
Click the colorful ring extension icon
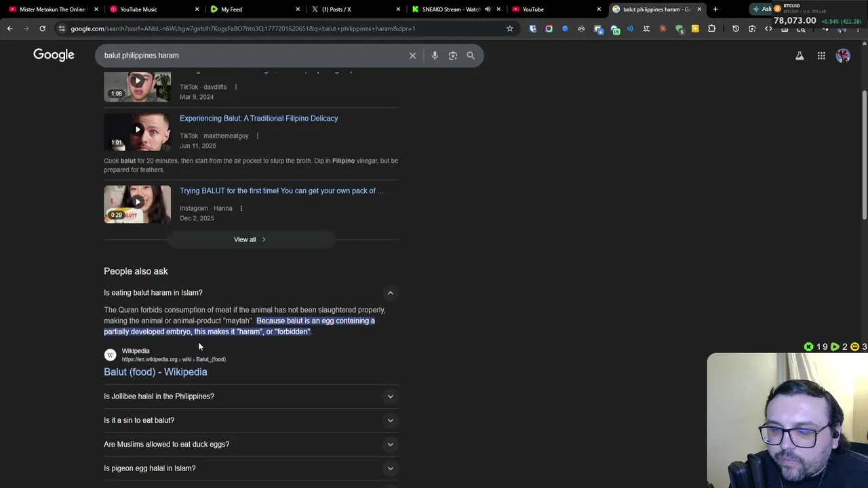(549, 28)
